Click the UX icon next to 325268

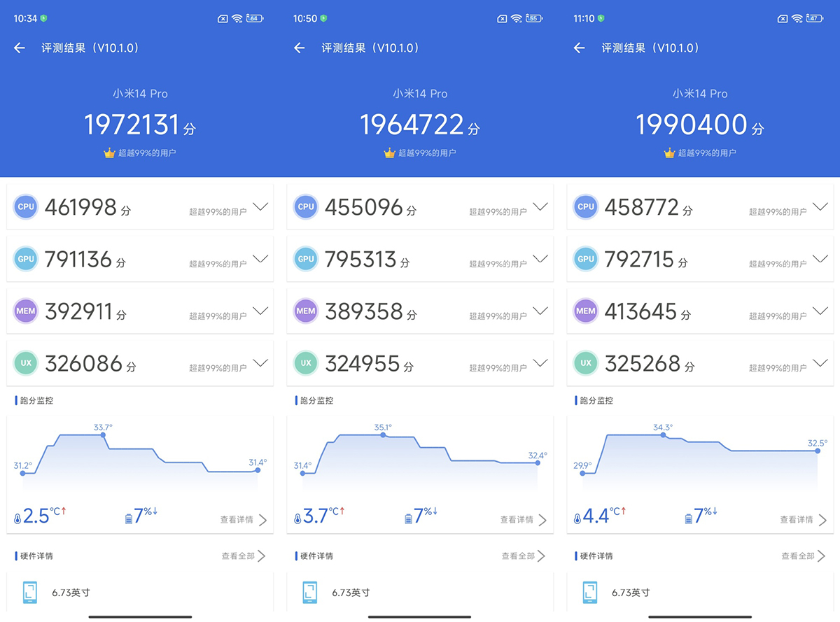click(586, 363)
